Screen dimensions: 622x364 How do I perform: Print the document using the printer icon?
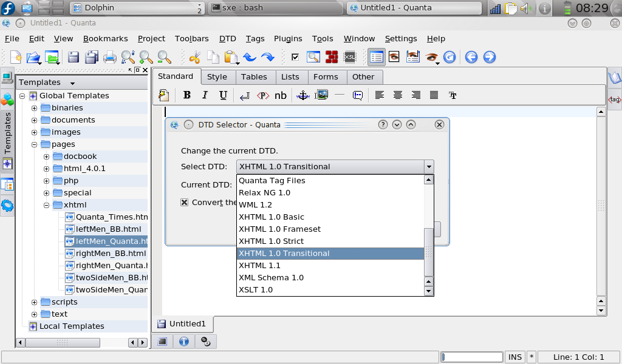[x=110, y=58]
